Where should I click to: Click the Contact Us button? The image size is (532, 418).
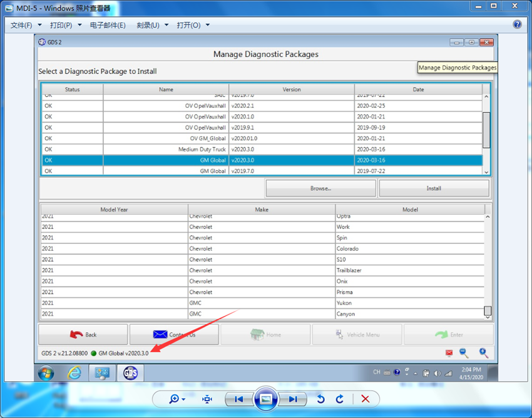click(174, 335)
